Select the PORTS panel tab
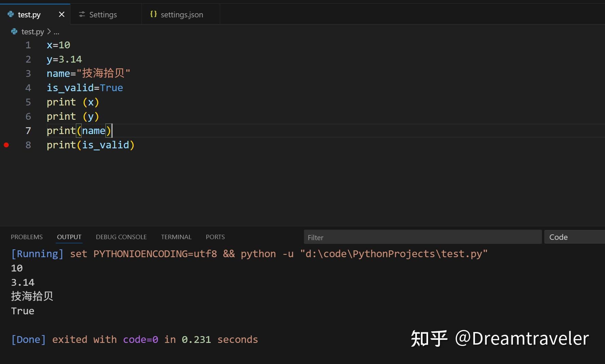The height and width of the screenshot is (364, 605). point(215,237)
